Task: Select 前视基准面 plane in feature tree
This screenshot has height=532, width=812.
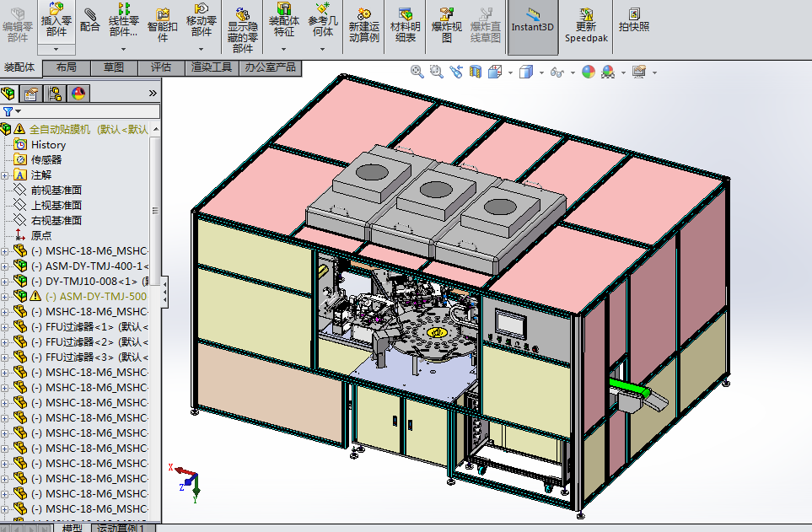Action: click(56, 190)
